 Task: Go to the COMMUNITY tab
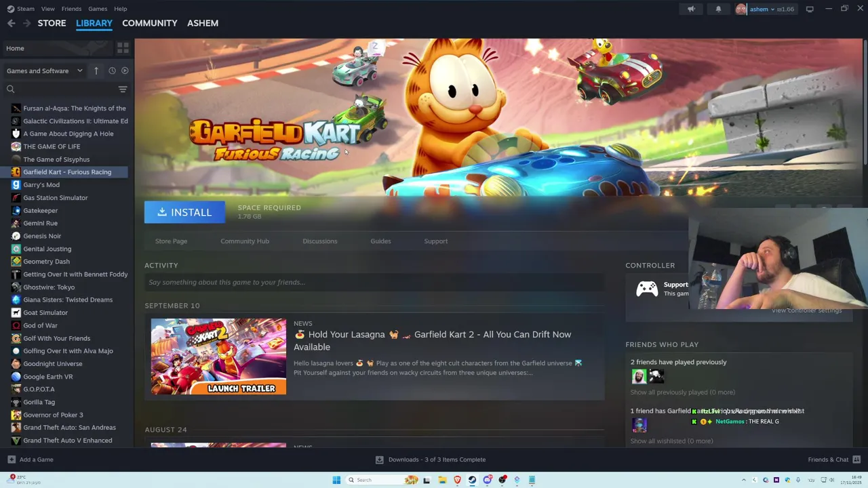149,23
